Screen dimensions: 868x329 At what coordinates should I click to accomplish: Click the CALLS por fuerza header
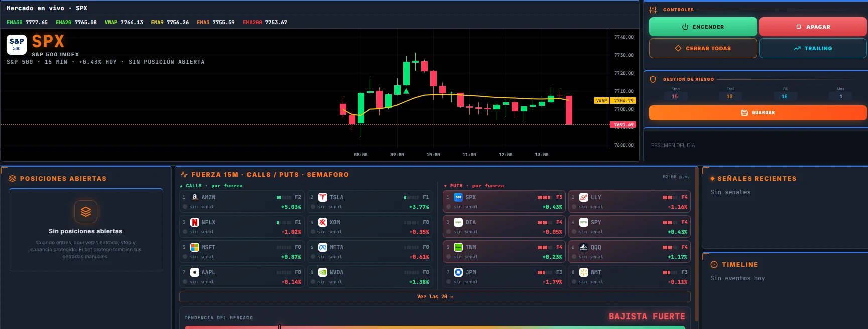coord(211,186)
